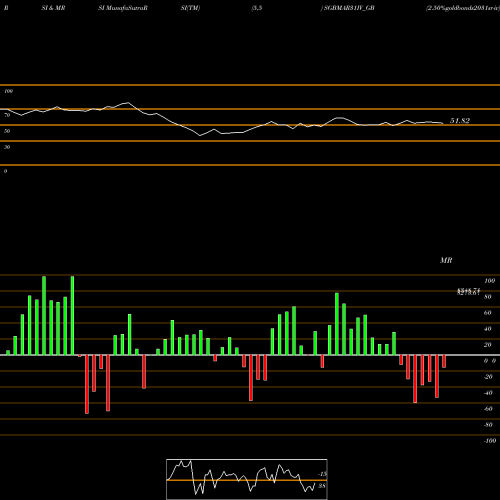Click the MR label above the histogram
This screenshot has height=500, width=500.
pyautogui.click(x=446, y=260)
